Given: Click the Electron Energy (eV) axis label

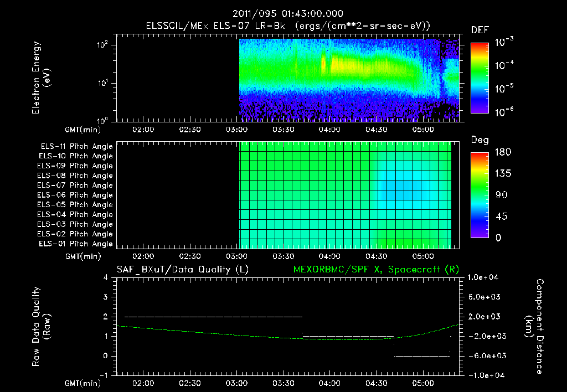Looking at the screenshot, I should (x=41, y=78).
